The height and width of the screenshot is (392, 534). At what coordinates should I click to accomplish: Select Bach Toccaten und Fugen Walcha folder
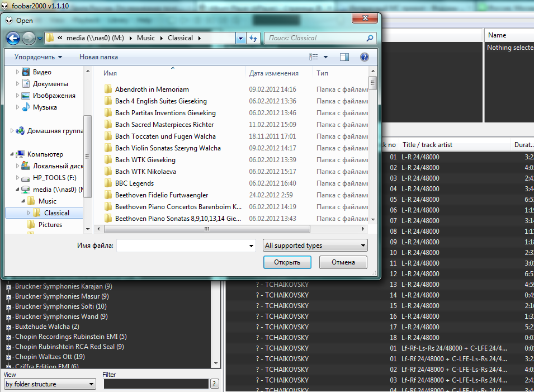tap(165, 136)
